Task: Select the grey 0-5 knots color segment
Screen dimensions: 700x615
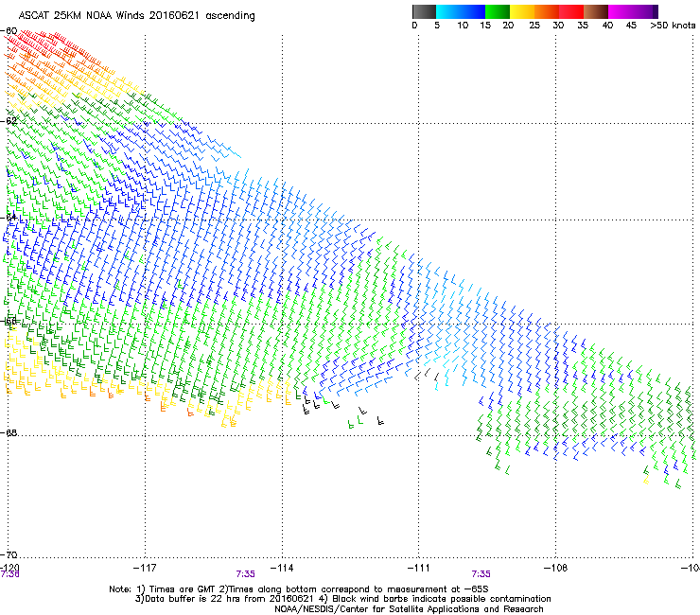Action: 424,11
